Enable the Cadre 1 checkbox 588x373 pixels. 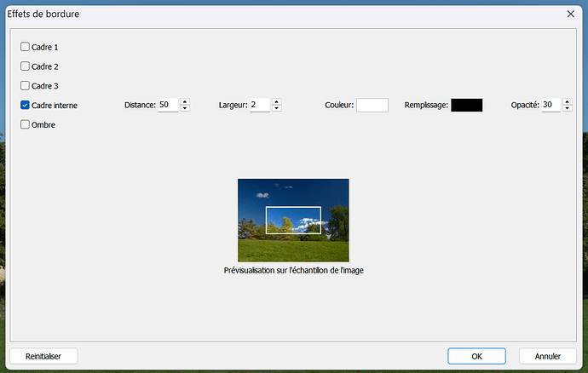pyautogui.click(x=25, y=47)
